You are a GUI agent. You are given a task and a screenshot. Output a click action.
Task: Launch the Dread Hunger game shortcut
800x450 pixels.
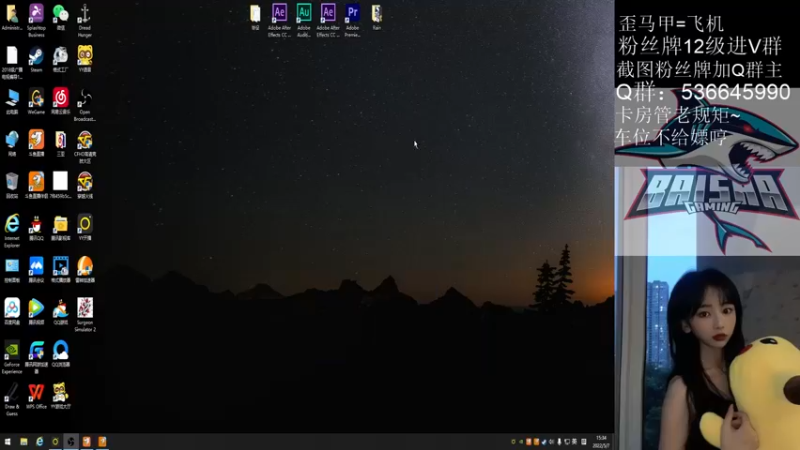[x=85, y=20]
